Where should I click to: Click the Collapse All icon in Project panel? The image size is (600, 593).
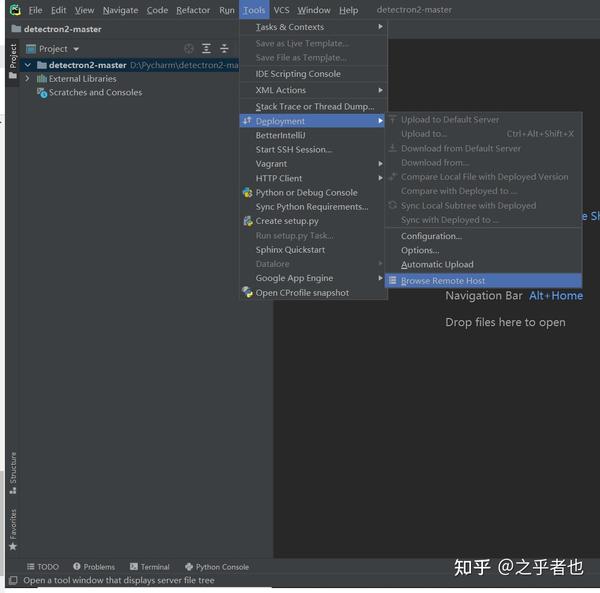[224, 49]
